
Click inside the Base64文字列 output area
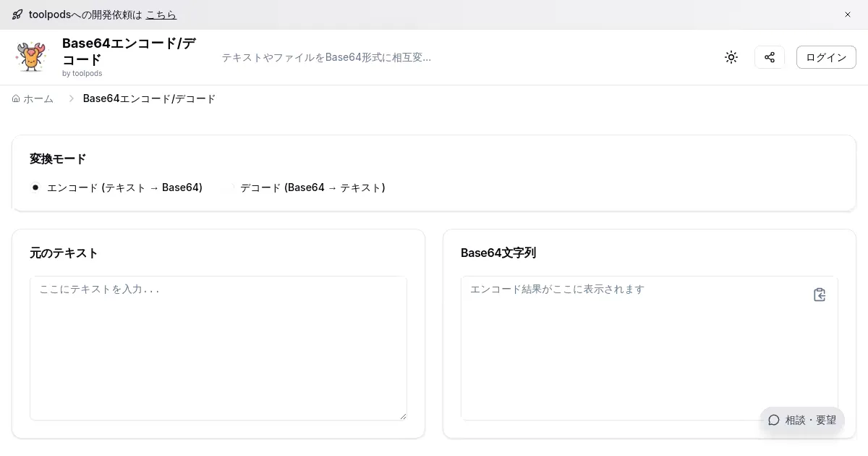[637, 347]
